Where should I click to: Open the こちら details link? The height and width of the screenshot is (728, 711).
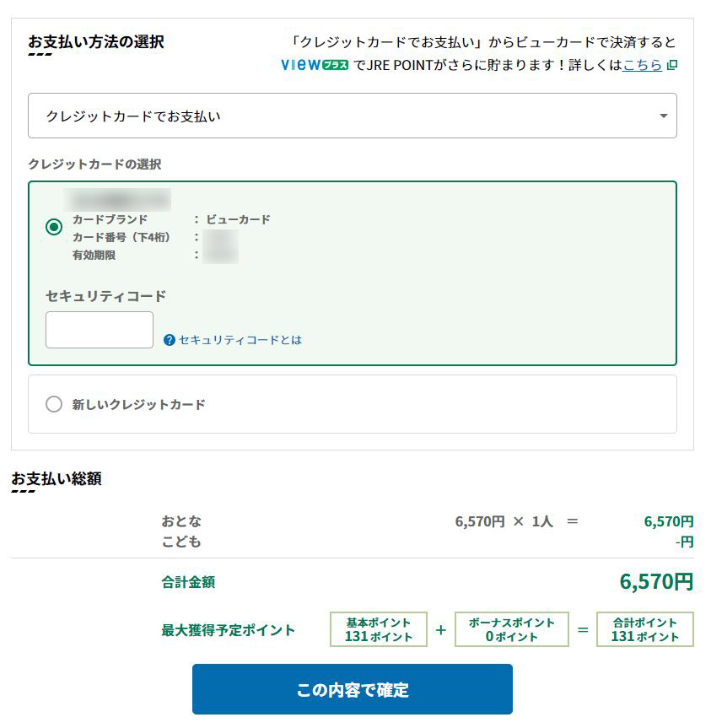click(x=643, y=65)
